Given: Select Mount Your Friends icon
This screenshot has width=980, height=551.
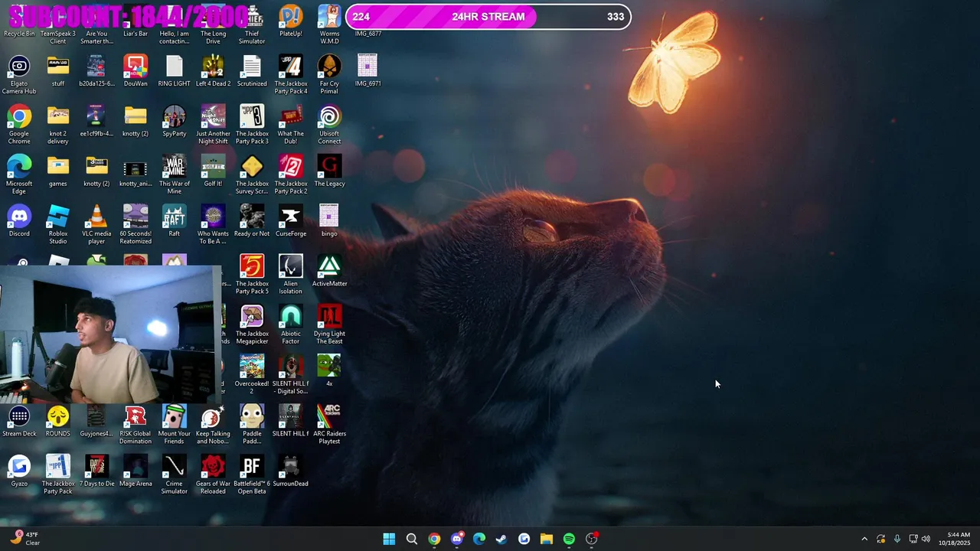Looking at the screenshot, I should click(x=174, y=424).
